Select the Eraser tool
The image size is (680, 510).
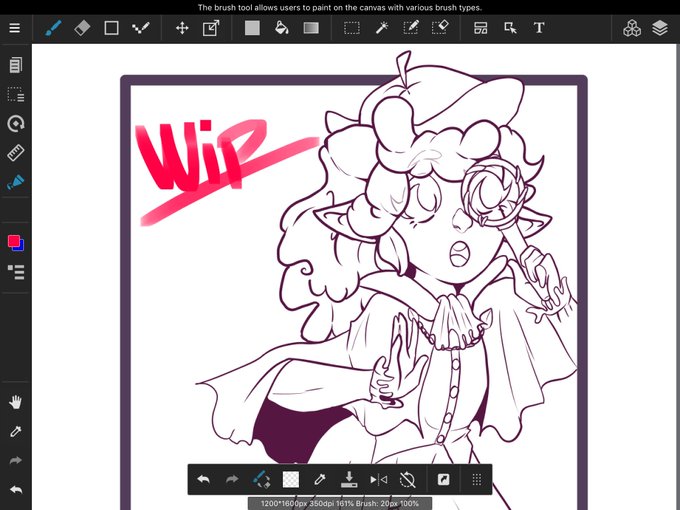pos(82,28)
